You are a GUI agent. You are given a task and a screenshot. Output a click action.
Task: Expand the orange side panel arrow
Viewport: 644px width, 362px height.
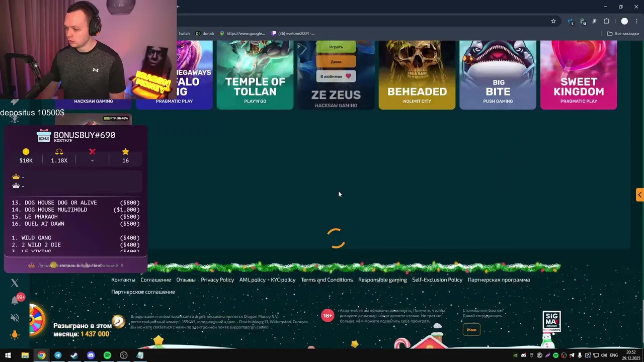click(640, 195)
